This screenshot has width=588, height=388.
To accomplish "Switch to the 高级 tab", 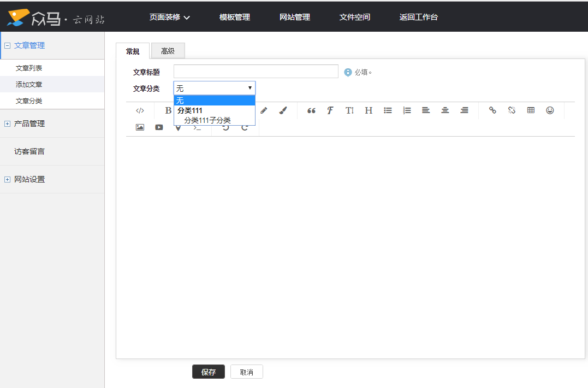I will pos(168,51).
